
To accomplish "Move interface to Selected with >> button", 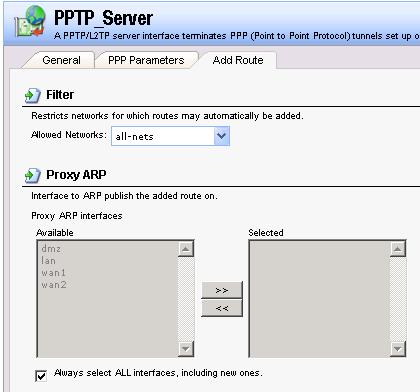I will pos(222,290).
